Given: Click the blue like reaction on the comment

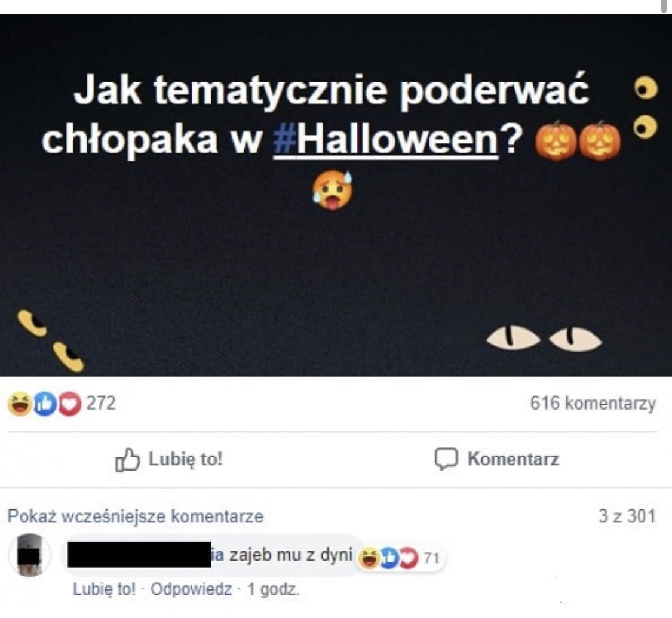Looking at the screenshot, I should coord(389,558).
